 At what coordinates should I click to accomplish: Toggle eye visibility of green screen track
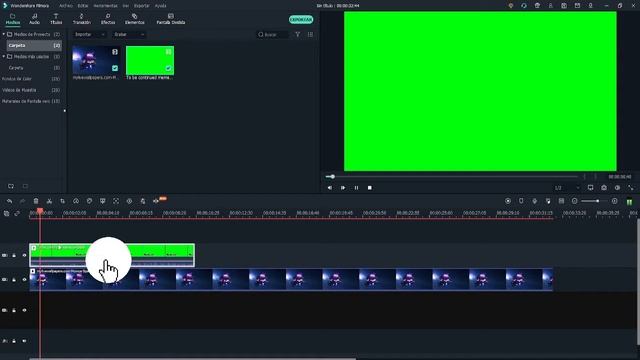(x=24, y=255)
